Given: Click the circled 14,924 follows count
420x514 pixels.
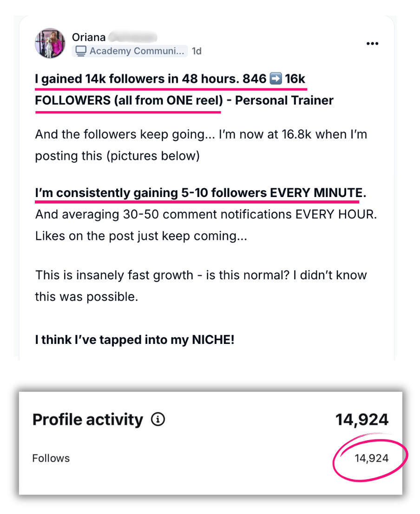Looking at the screenshot, I should (371, 459).
